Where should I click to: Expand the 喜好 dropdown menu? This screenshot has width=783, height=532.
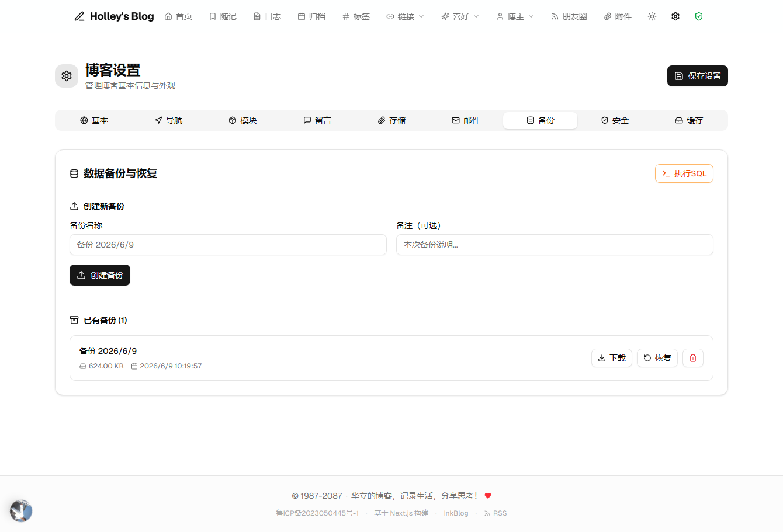pos(460,16)
